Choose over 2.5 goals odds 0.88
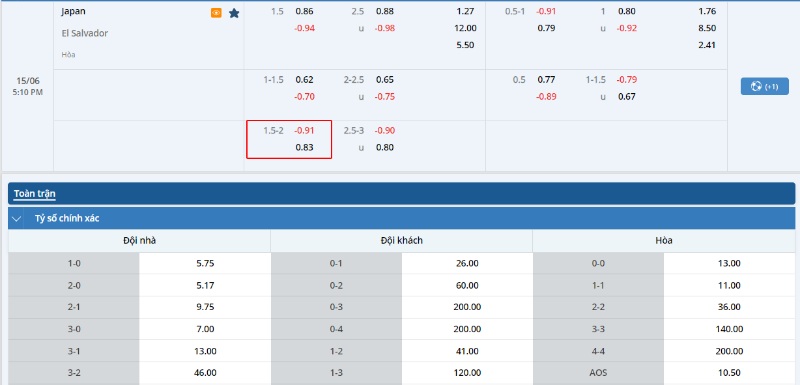800x385 pixels. 385,11
